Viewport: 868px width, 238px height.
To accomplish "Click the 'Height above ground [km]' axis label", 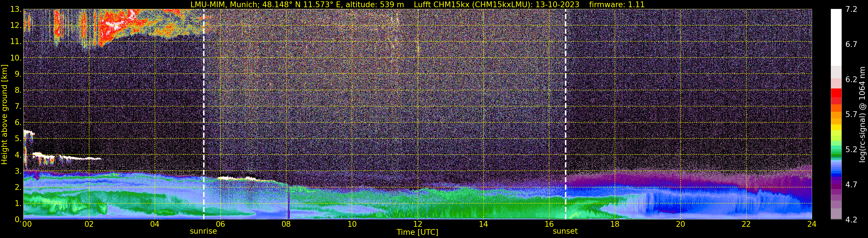I will (4, 114).
